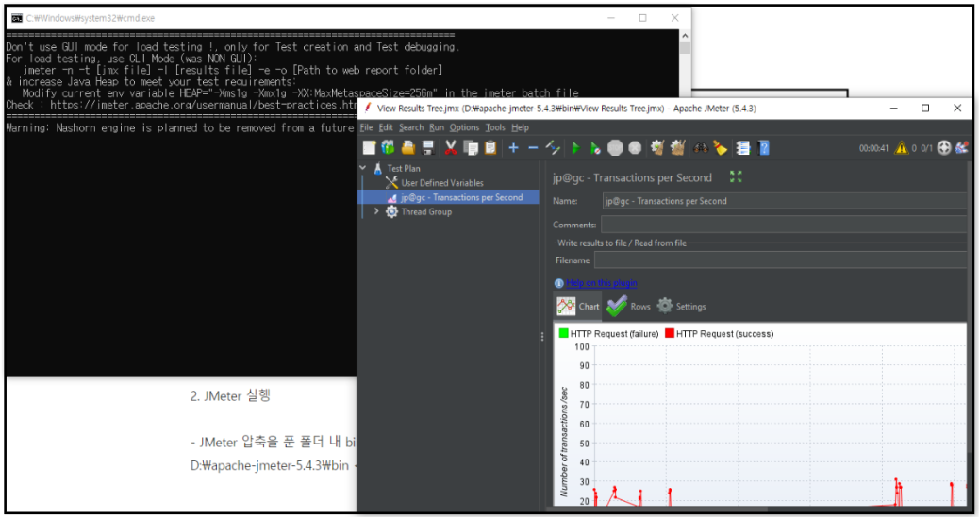Click the Cut scissors icon
Screen dimensions: 980x519
tap(450, 148)
